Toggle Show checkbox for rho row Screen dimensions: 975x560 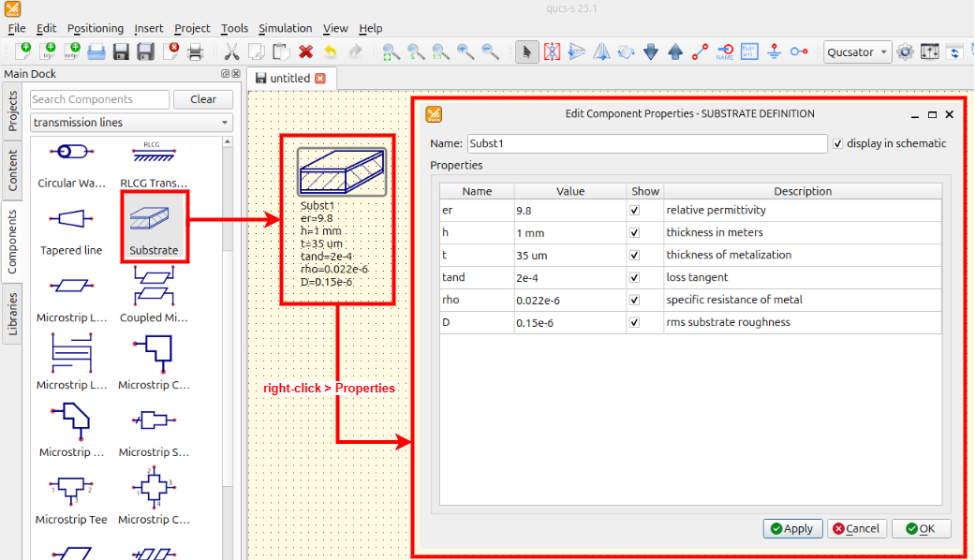[x=634, y=300]
